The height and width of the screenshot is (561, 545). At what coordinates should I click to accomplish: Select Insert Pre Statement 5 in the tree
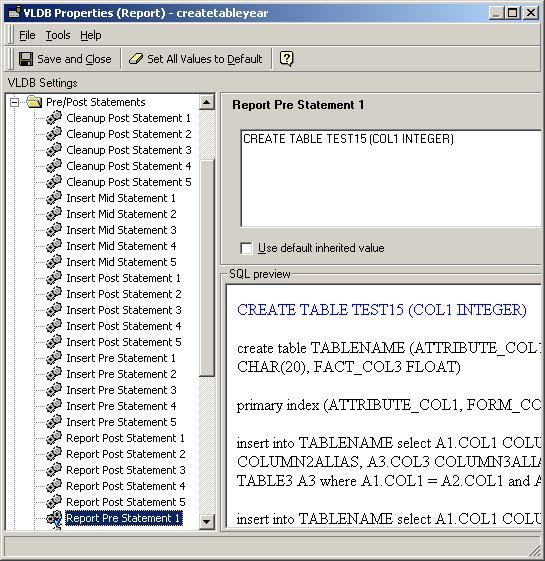(121, 422)
